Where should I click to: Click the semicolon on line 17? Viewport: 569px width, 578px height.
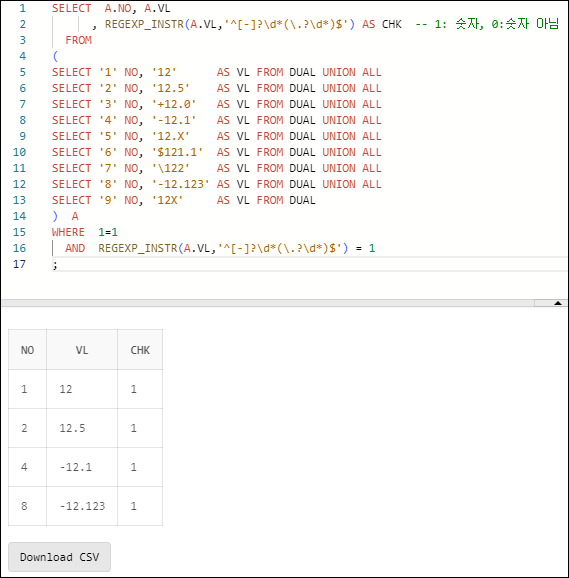(x=55, y=265)
